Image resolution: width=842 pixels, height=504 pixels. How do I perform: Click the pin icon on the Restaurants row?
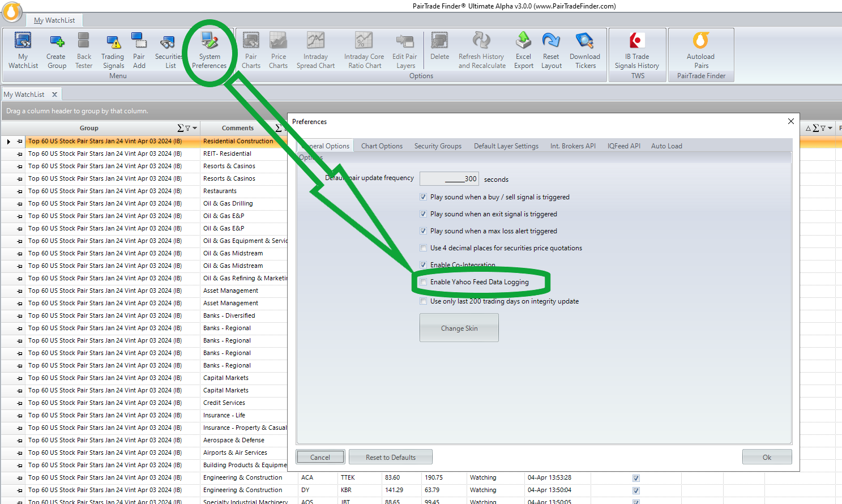pyautogui.click(x=19, y=191)
